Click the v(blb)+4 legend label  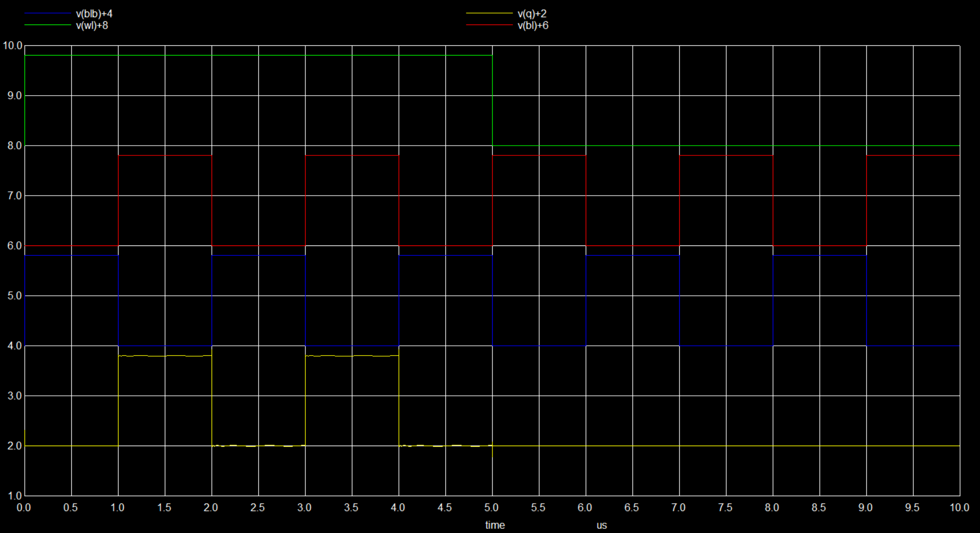point(94,14)
